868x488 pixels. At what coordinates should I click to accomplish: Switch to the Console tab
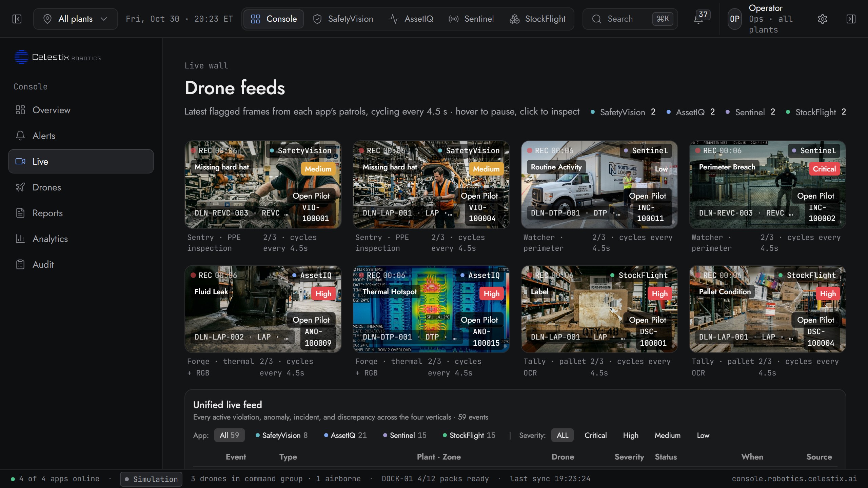pos(274,19)
